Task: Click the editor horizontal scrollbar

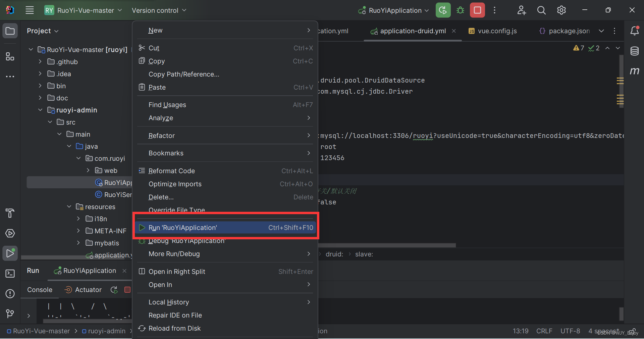Action: pyautogui.click(x=387, y=245)
